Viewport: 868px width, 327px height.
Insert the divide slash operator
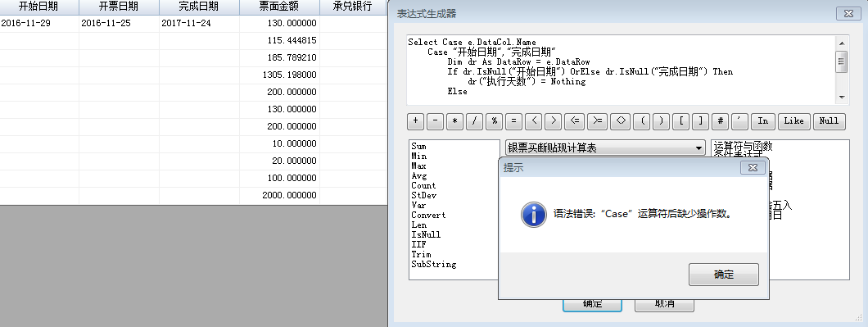click(474, 120)
